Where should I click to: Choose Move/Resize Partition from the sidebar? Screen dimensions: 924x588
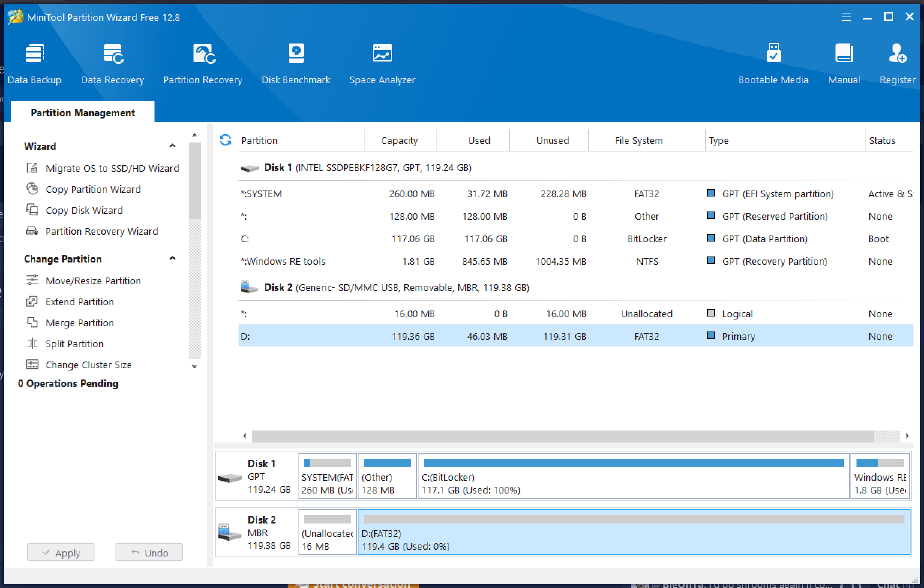coord(93,281)
